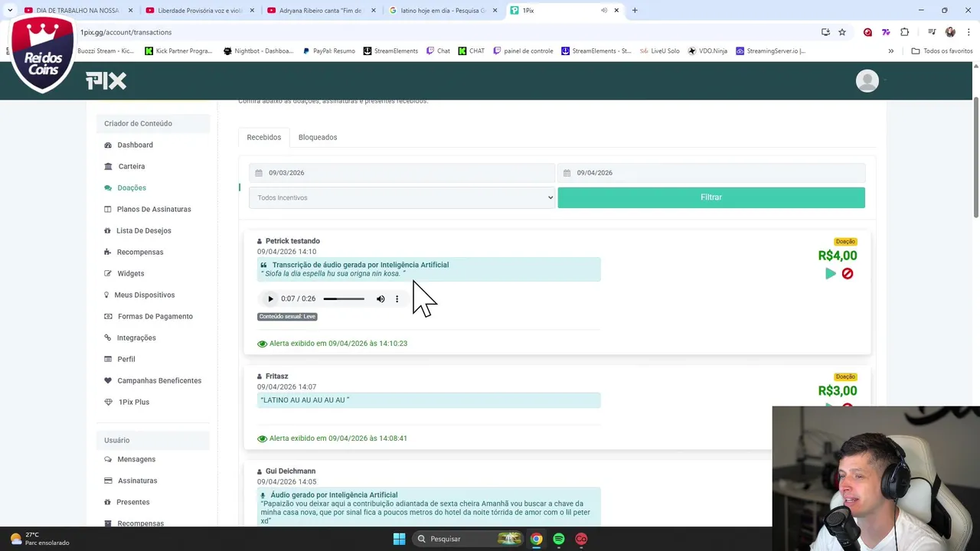The image size is (980, 551).
Task: Open Dashboard in the sidebar
Action: [135, 145]
